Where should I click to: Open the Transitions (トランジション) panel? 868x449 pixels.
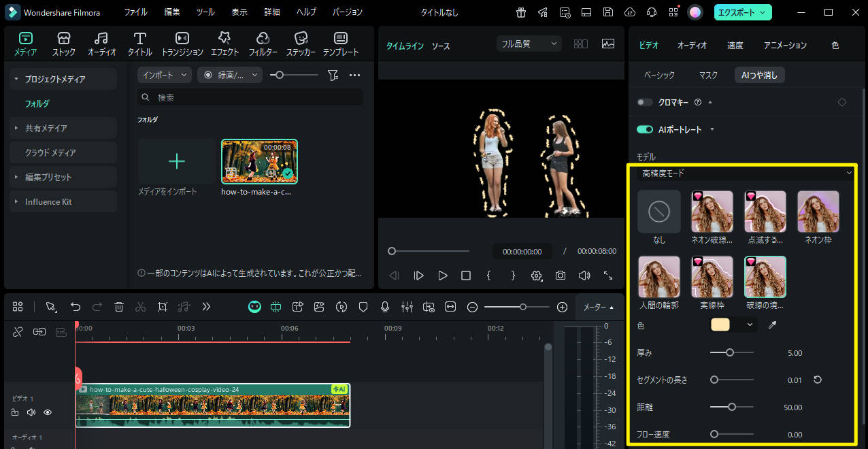coord(182,44)
